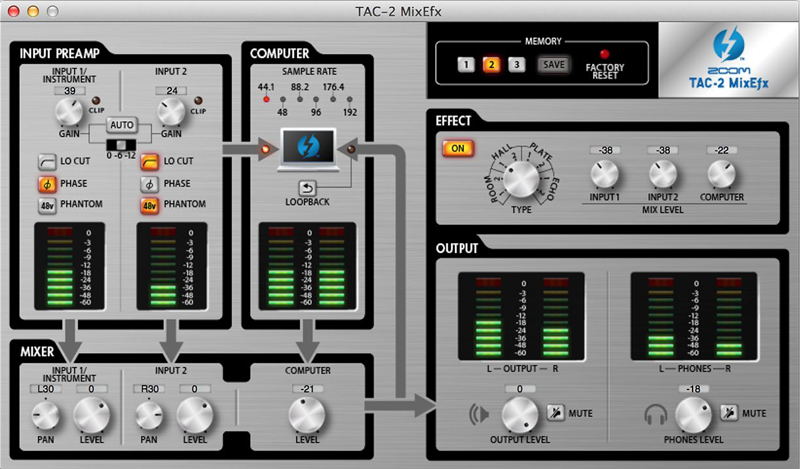Select memory preset 1
Viewport: 800px width, 469px height.
467,65
